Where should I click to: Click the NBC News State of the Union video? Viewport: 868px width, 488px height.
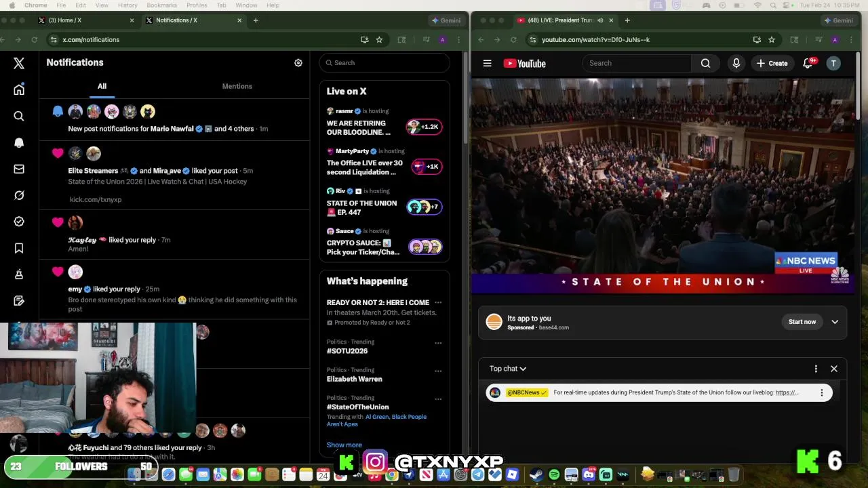[x=663, y=186]
